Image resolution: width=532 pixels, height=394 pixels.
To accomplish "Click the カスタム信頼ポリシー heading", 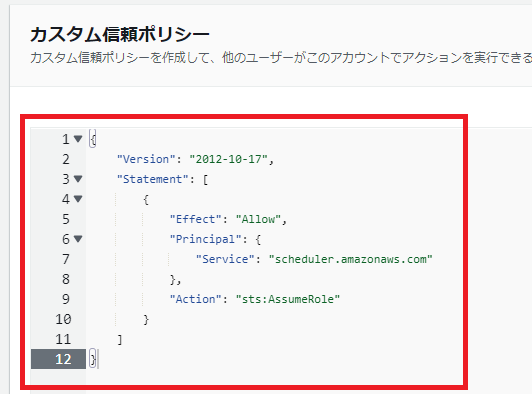I will 120,35.
